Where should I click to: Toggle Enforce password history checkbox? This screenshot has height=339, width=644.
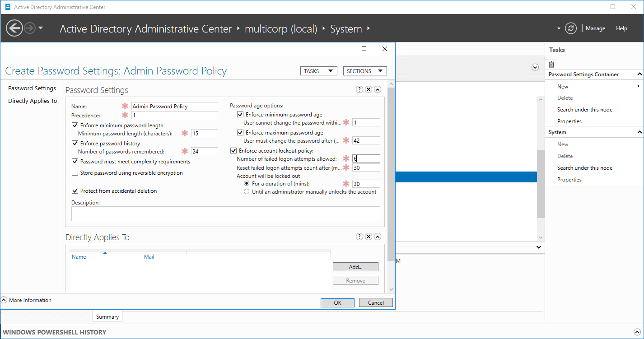point(75,144)
